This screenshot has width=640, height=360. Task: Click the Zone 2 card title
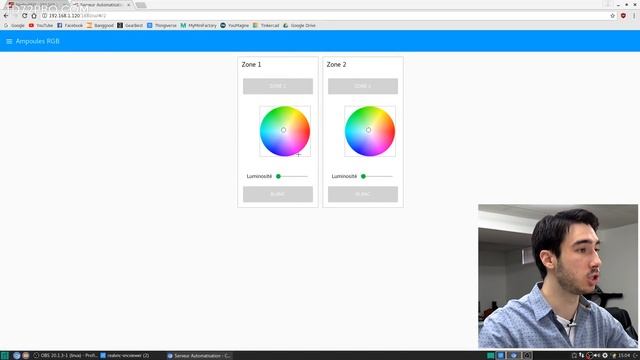pyautogui.click(x=336, y=64)
